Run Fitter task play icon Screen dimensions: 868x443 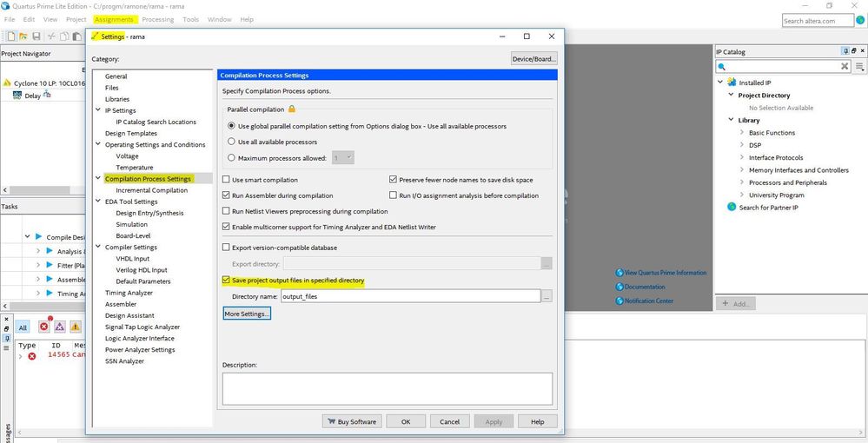pos(50,265)
